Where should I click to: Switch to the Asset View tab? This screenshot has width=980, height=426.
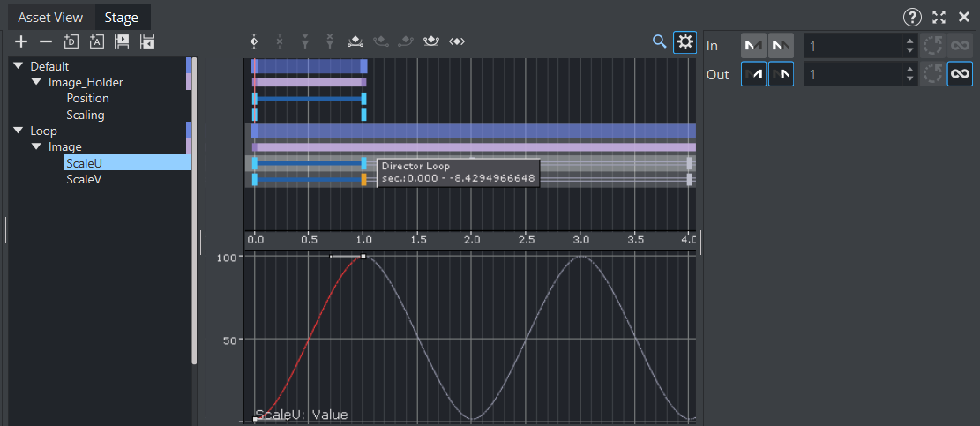coord(50,17)
